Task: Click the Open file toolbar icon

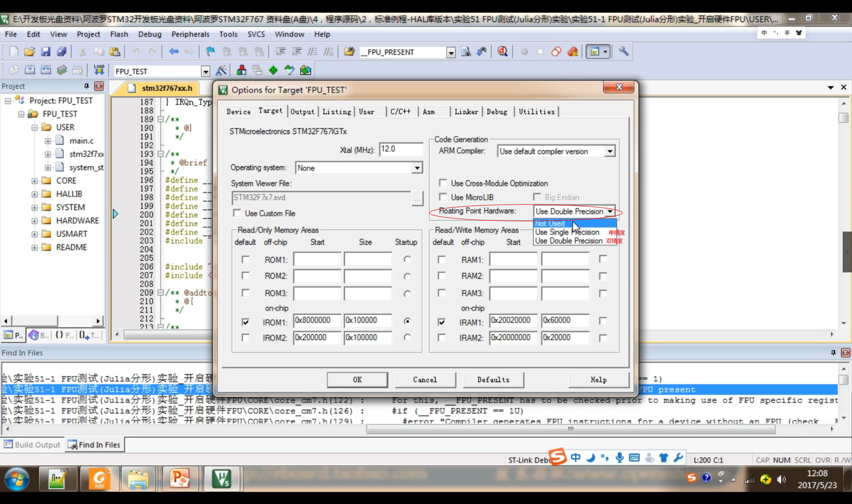Action: click(30, 52)
